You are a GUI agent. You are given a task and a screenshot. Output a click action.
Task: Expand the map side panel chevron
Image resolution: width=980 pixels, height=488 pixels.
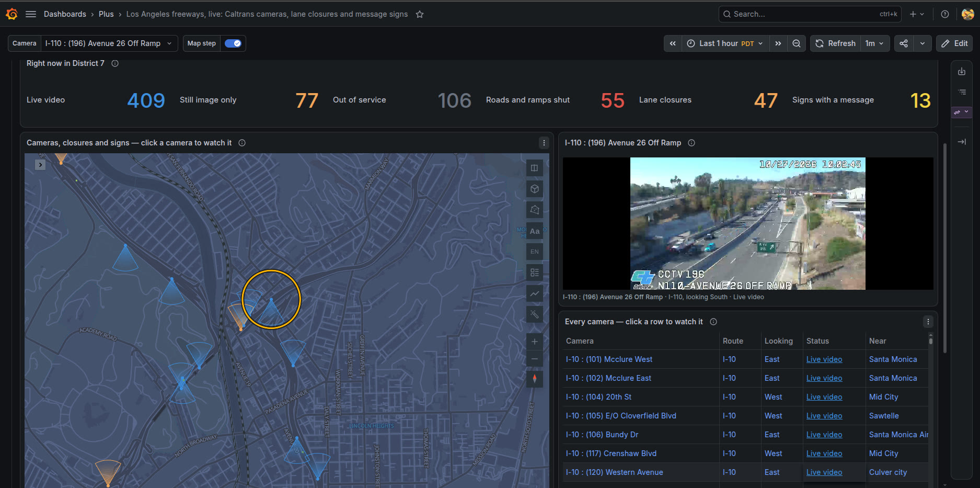click(40, 165)
